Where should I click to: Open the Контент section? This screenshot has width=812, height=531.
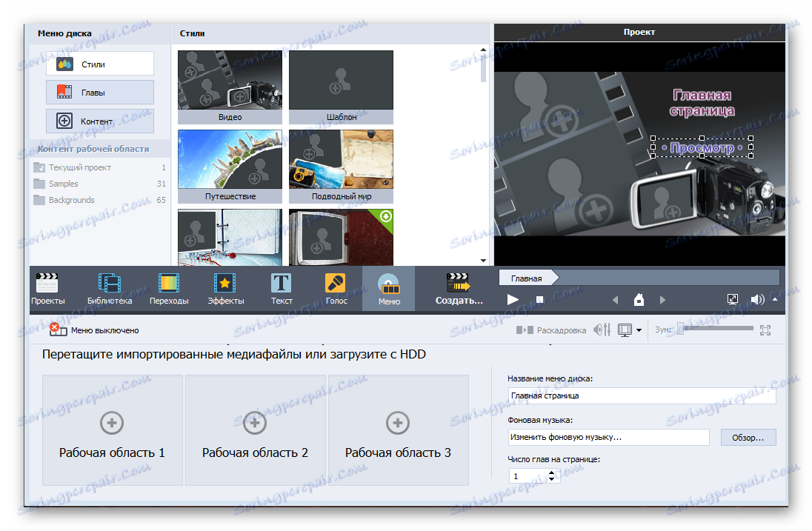pos(99,120)
